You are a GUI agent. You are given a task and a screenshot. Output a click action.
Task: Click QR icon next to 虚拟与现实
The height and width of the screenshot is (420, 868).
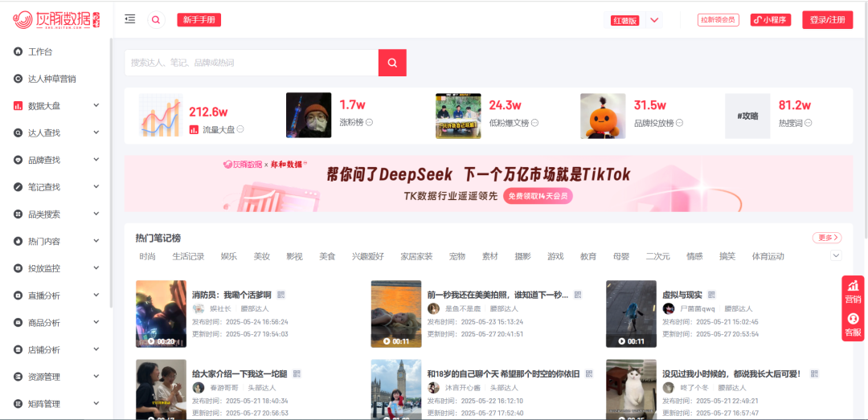712,295
